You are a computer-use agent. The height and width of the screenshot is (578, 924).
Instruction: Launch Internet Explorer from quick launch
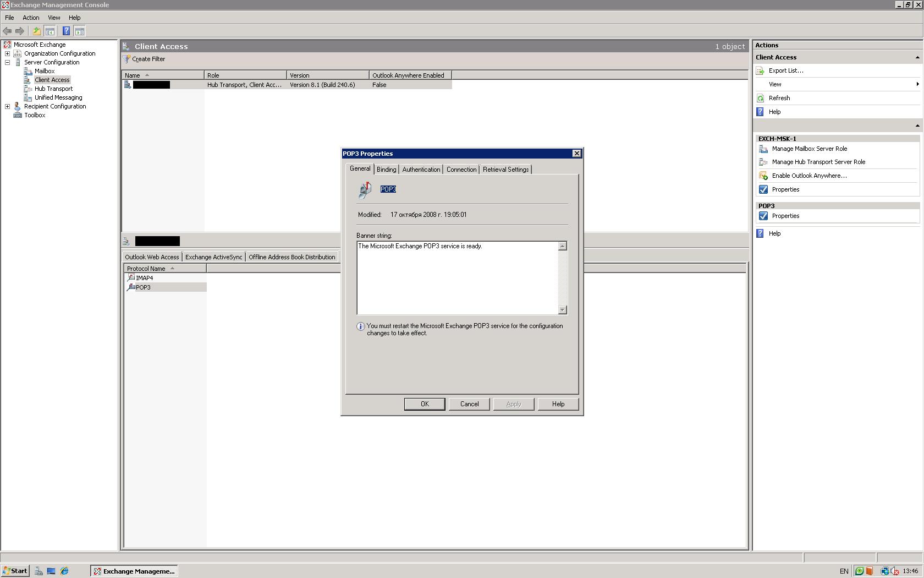click(64, 571)
